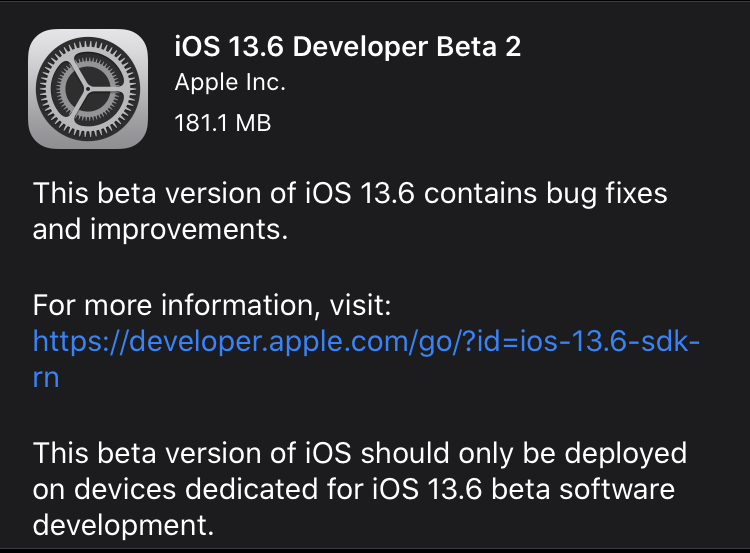This screenshot has height=553, width=750.
Task: Click the 'Apple Inc.' publisher label
Action: [x=230, y=82]
